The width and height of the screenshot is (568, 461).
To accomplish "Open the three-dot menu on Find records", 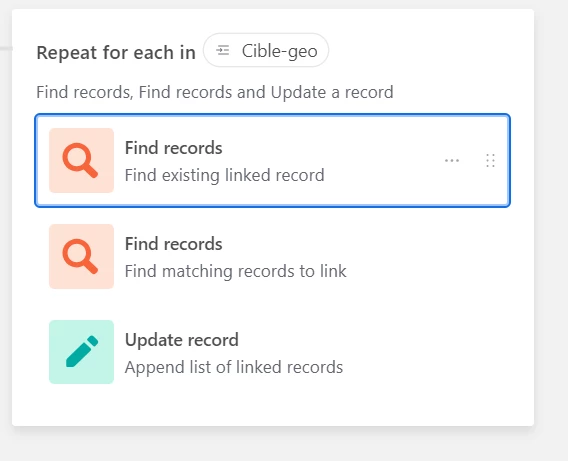I will pyautogui.click(x=452, y=160).
